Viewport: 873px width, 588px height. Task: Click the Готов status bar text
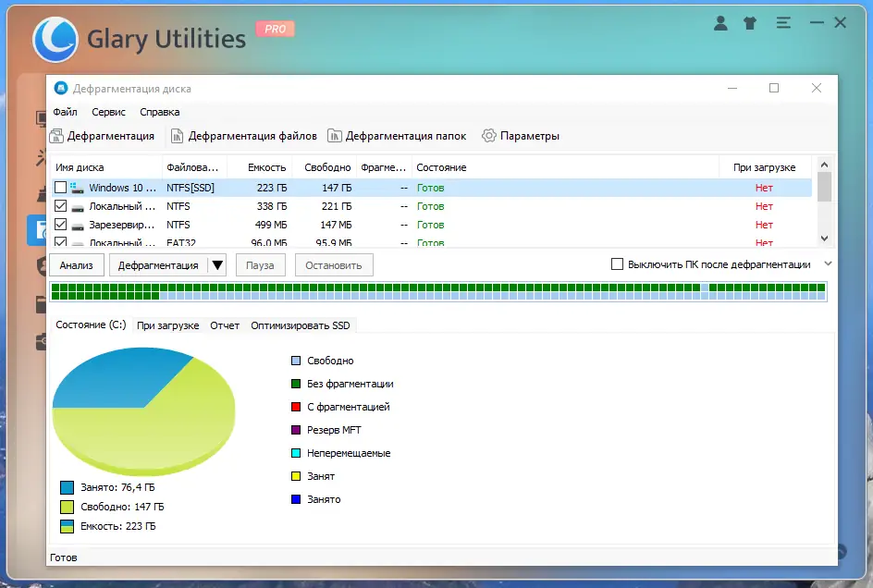click(64, 557)
